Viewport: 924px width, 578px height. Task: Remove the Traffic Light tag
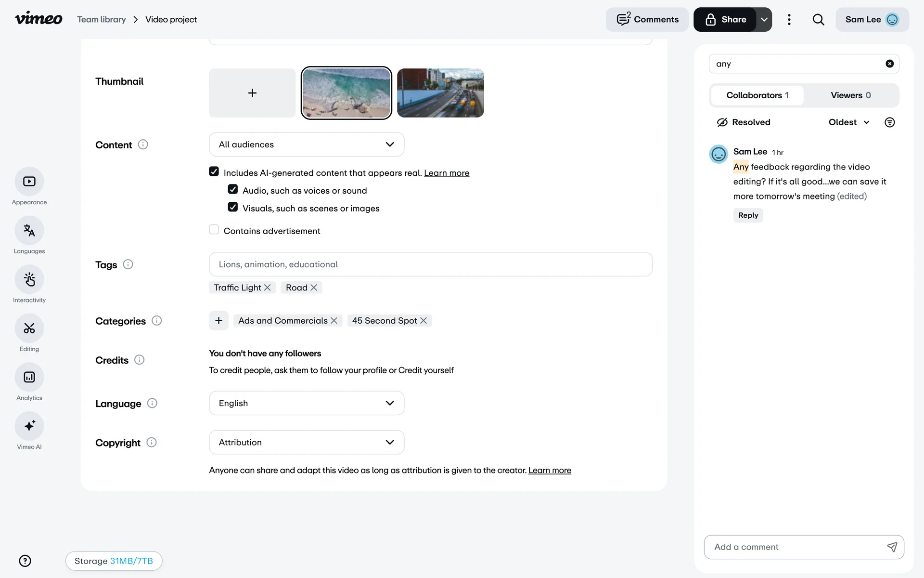[268, 288]
